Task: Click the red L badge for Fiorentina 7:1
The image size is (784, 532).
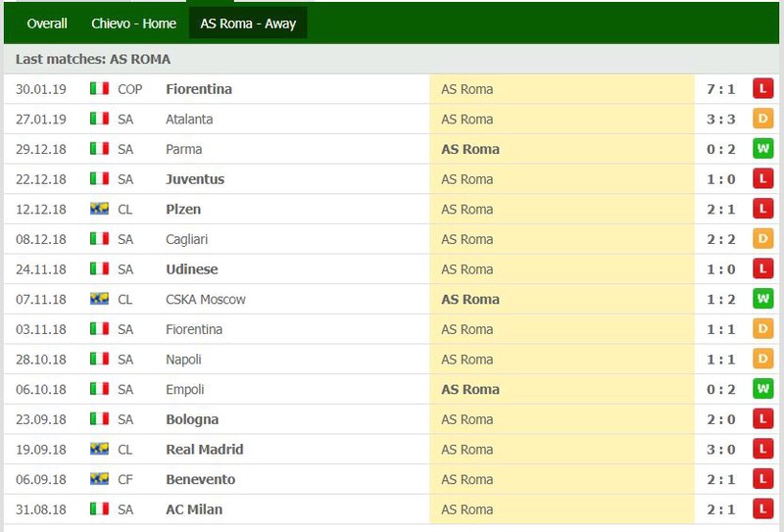Action: pos(762,88)
